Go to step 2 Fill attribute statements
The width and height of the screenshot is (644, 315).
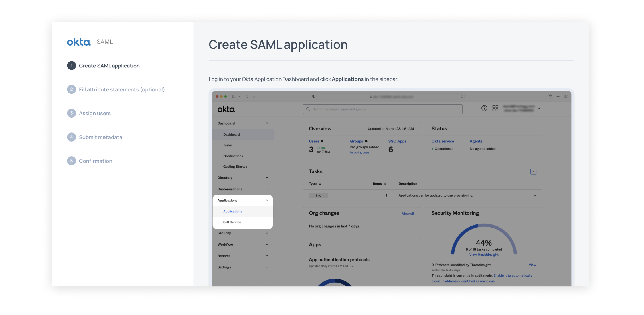click(121, 89)
